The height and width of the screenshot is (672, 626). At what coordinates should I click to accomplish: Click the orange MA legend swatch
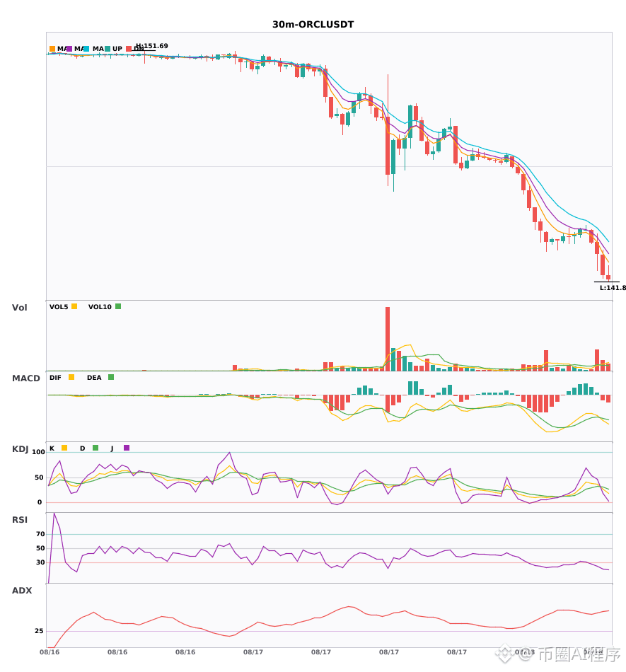coord(52,49)
